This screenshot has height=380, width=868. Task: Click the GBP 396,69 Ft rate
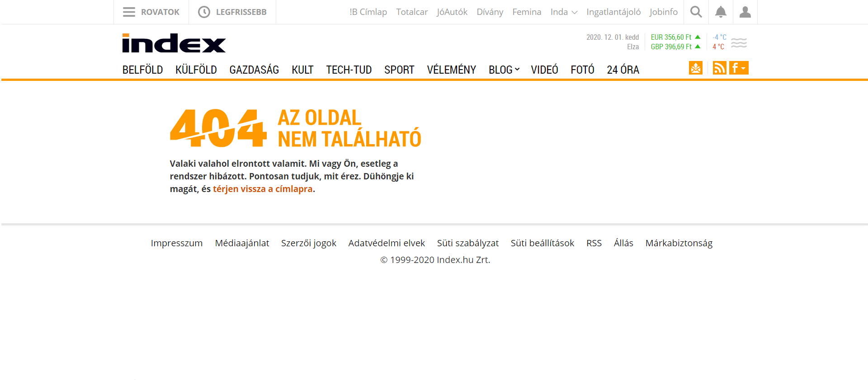(671, 47)
